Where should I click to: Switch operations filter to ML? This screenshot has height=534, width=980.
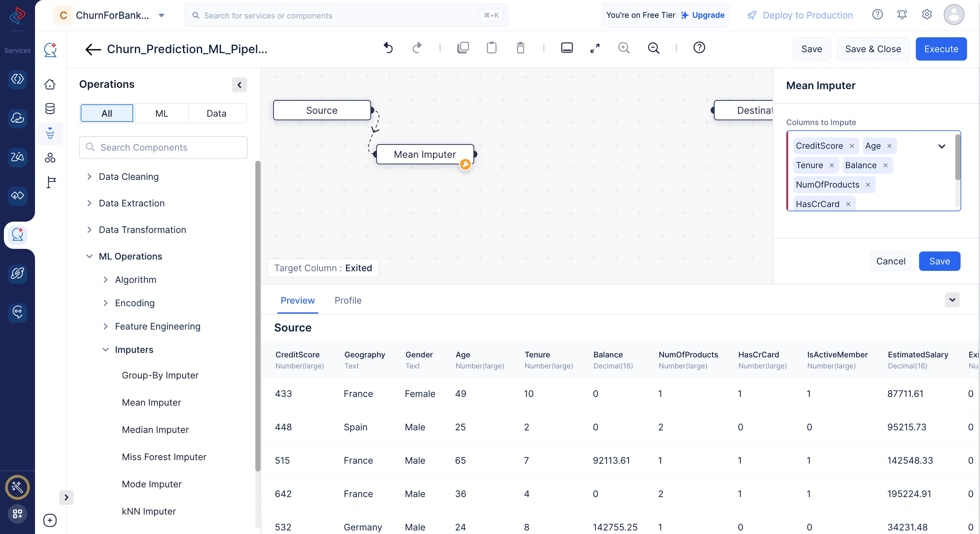click(161, 113)
